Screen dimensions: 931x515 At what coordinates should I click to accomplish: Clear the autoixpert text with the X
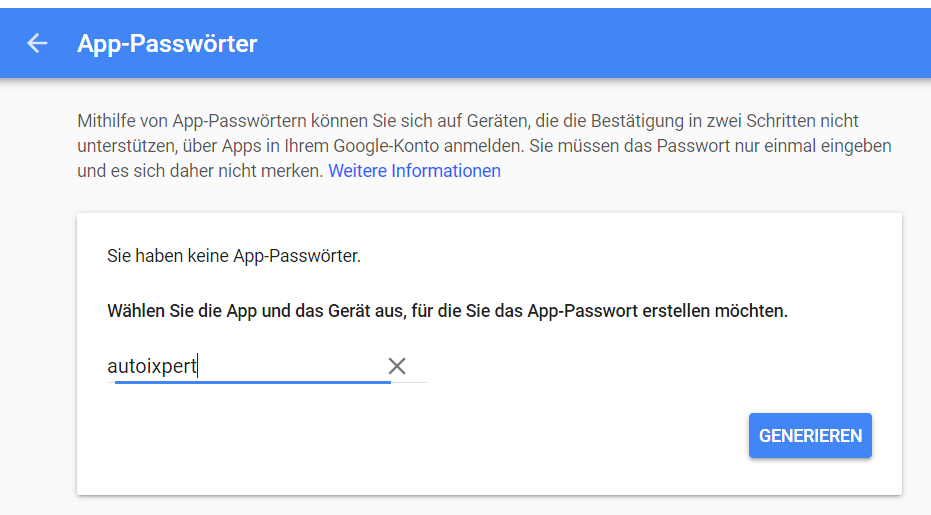[x=397, y=366]
